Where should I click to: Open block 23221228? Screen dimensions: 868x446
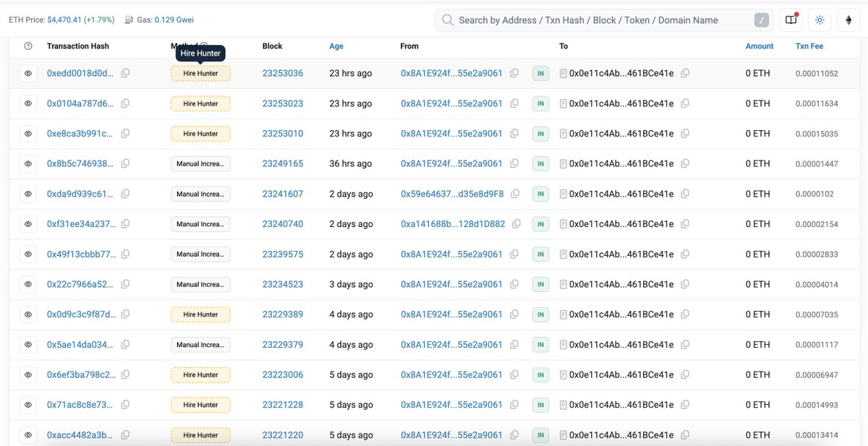tap(283, 405)
